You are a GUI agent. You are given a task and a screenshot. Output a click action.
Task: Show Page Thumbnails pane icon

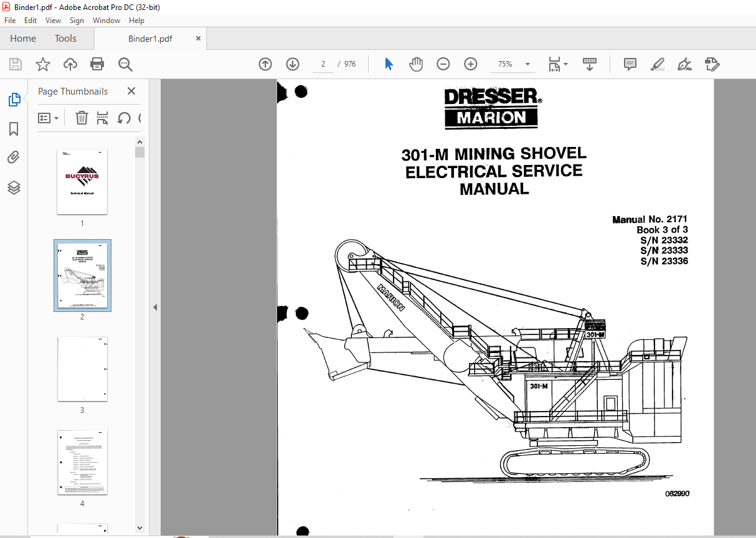14,99
